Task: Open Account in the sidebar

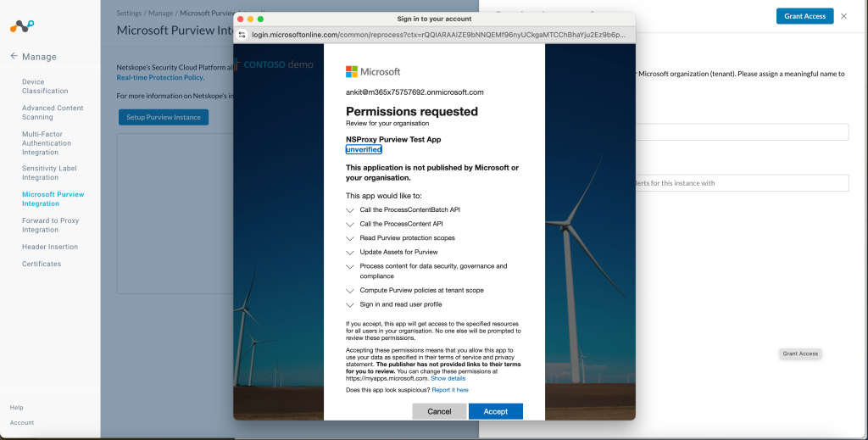Action: click(x=22, y=422)
